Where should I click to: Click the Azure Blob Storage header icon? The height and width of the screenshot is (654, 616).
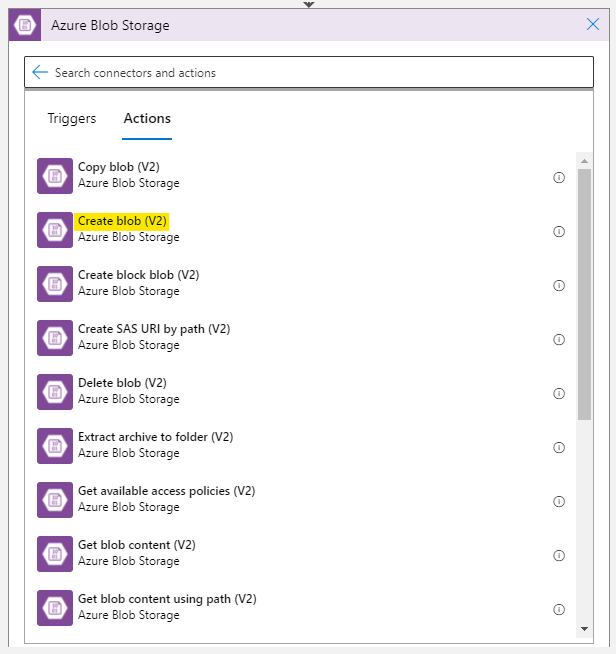(x=25, y=25)
